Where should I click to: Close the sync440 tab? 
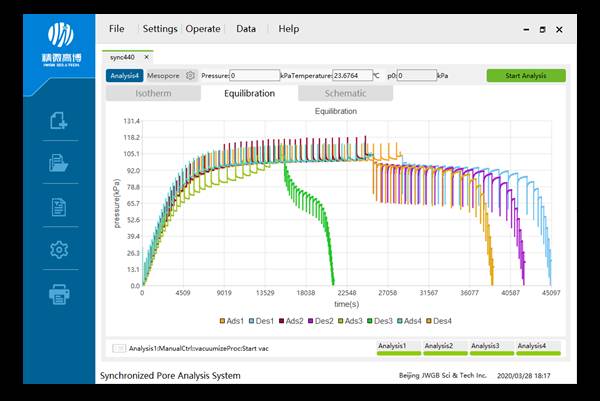(x=147, y=58)
